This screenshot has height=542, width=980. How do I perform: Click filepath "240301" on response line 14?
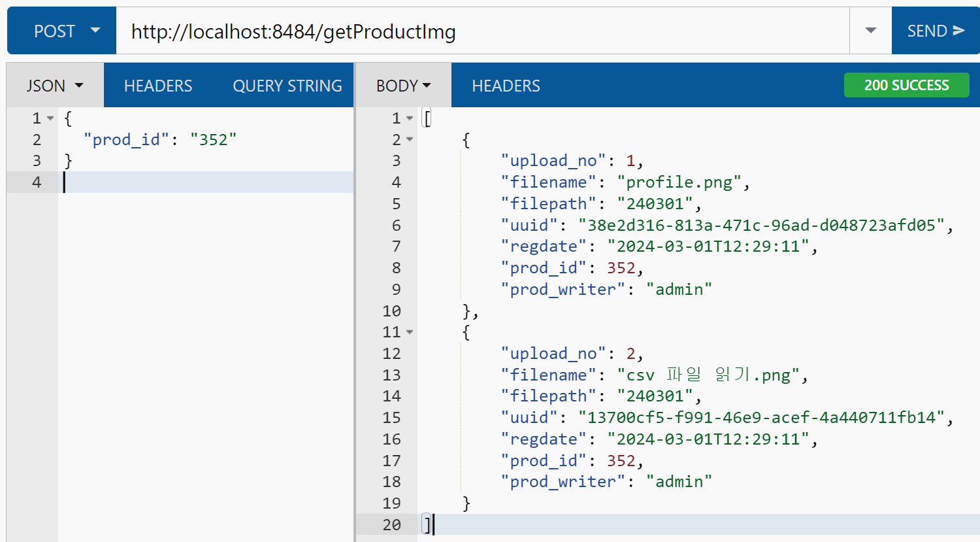coord(655,396)
